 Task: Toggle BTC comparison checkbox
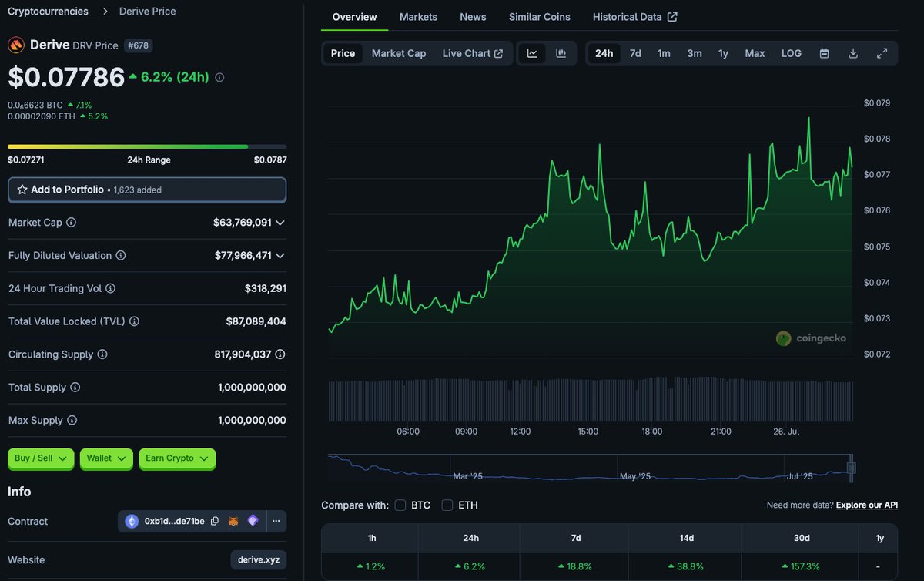(400, 505)
